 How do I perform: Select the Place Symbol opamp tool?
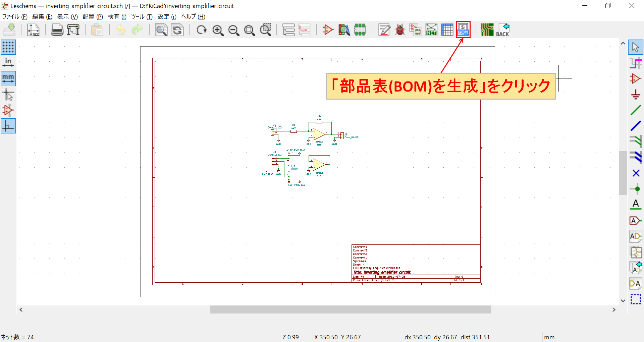click(636, 79)
